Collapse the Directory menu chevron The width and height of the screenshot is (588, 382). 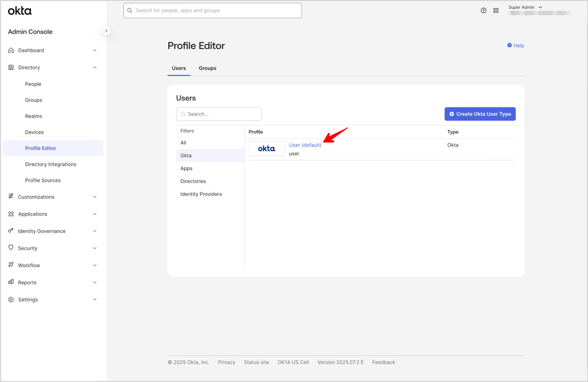pyautogui.click(x=95, y=68)
